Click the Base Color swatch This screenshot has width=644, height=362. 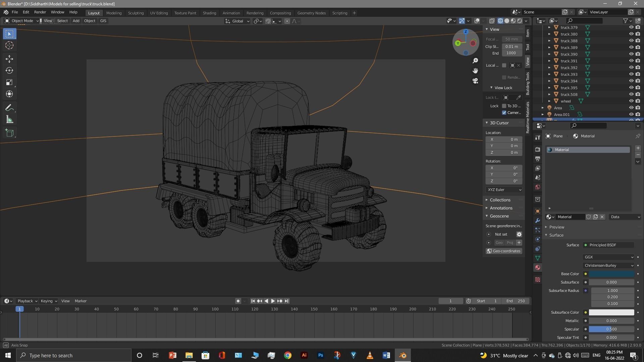point(611,274)
